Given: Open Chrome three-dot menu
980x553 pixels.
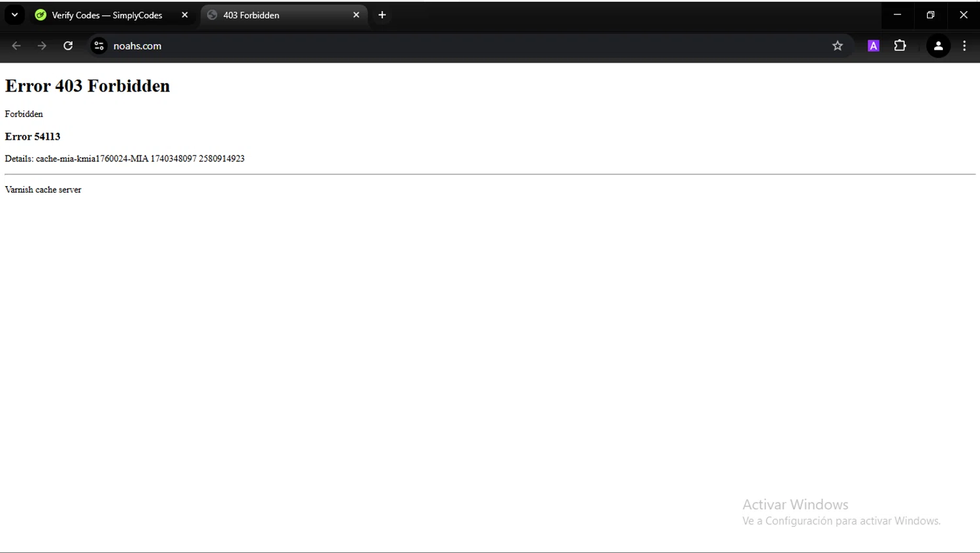Looking at the screenshot, I should tap(964, 46).
